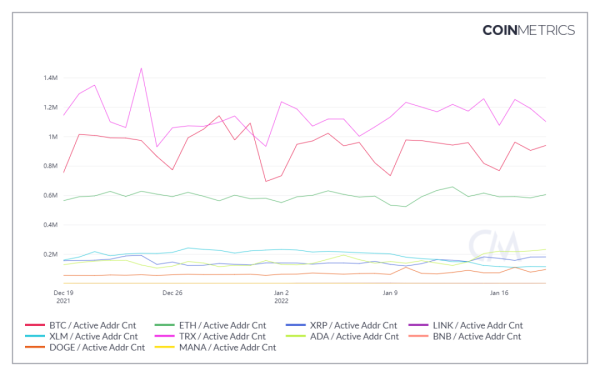Click the Dec 19 2021 axis label

click(x=64, y=296)
